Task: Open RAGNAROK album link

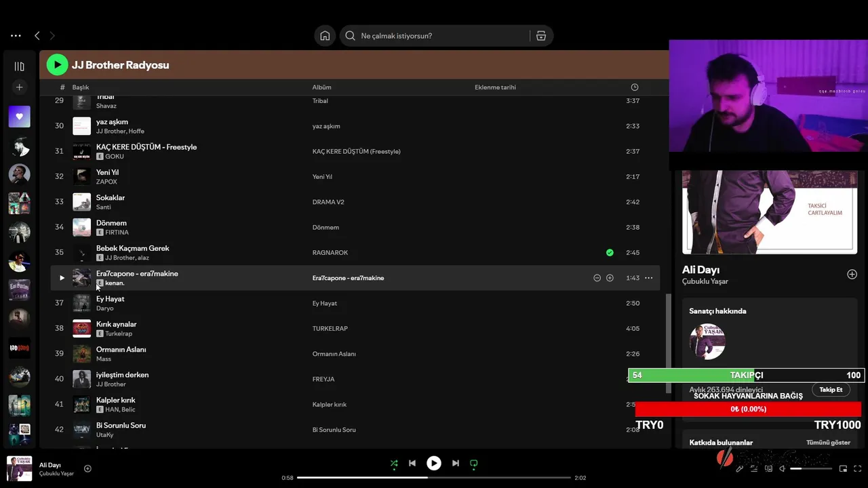Action: [x=330, y=253]
